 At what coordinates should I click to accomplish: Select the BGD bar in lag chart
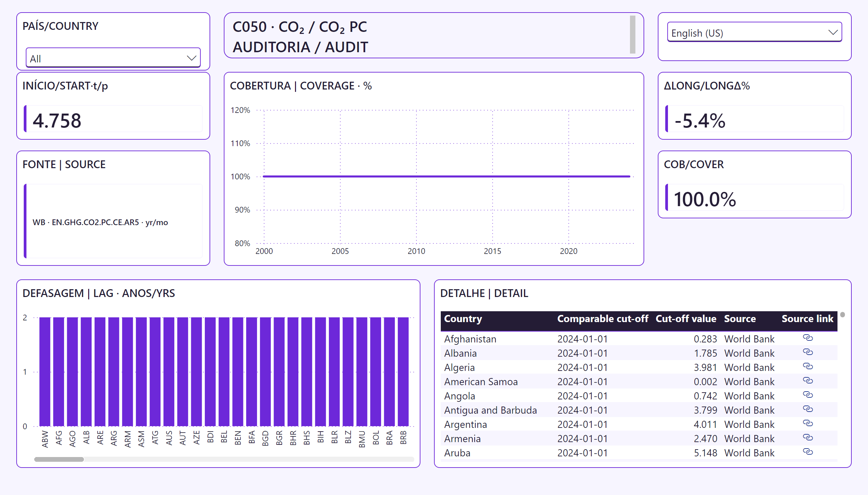click(265, 372)
